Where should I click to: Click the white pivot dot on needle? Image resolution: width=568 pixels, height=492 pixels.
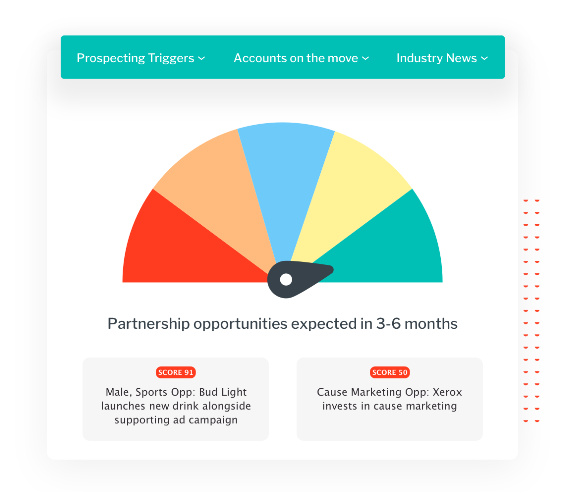click(x=286, y=280)
